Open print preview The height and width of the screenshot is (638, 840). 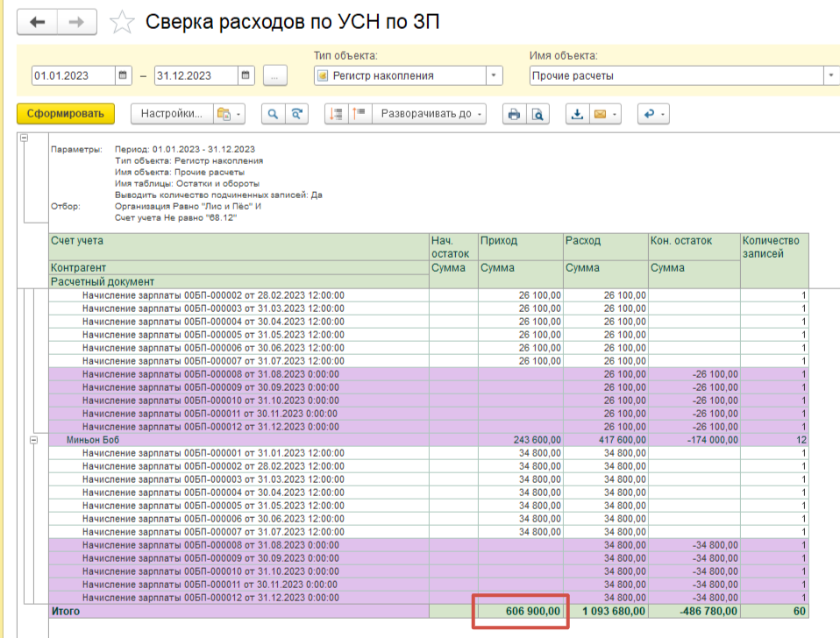coord(537,114)
